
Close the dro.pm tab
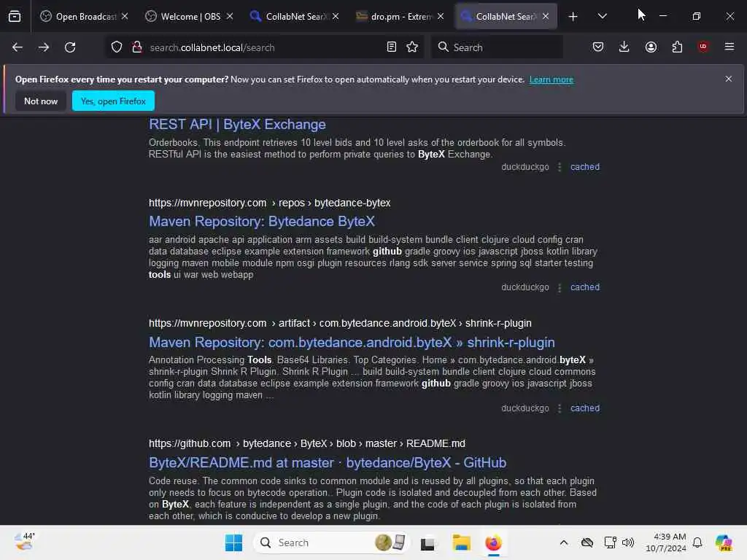441,16
